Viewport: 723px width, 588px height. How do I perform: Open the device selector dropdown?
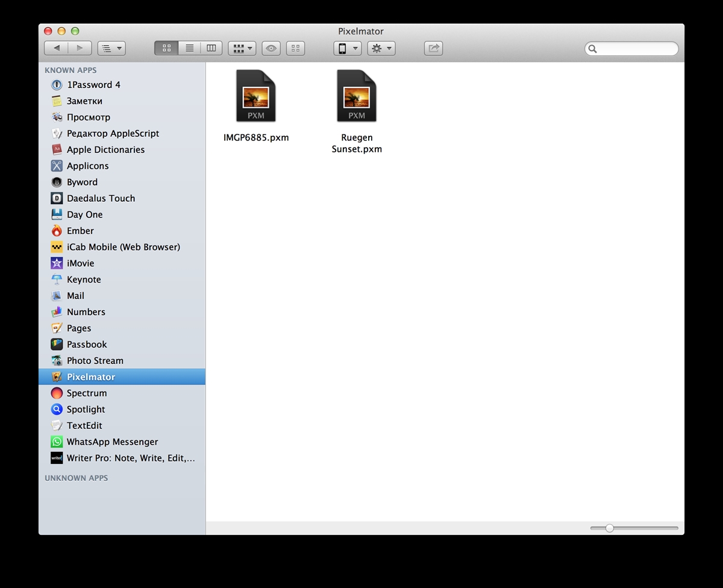point(347,48)
